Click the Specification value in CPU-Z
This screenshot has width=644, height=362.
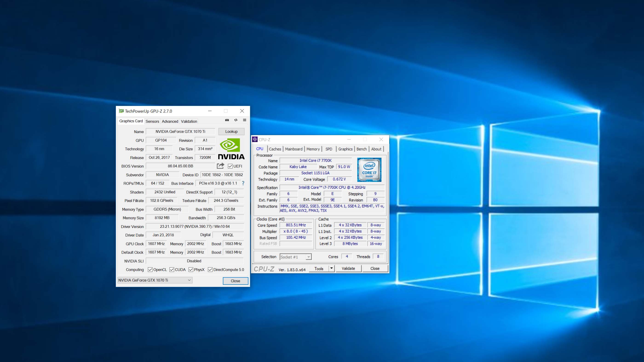coord(332,187)
